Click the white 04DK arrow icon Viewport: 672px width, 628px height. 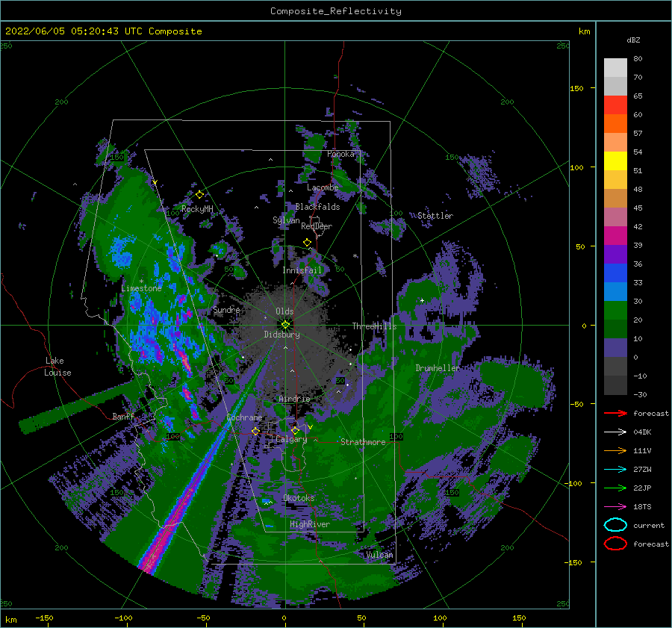click(615, 432)
